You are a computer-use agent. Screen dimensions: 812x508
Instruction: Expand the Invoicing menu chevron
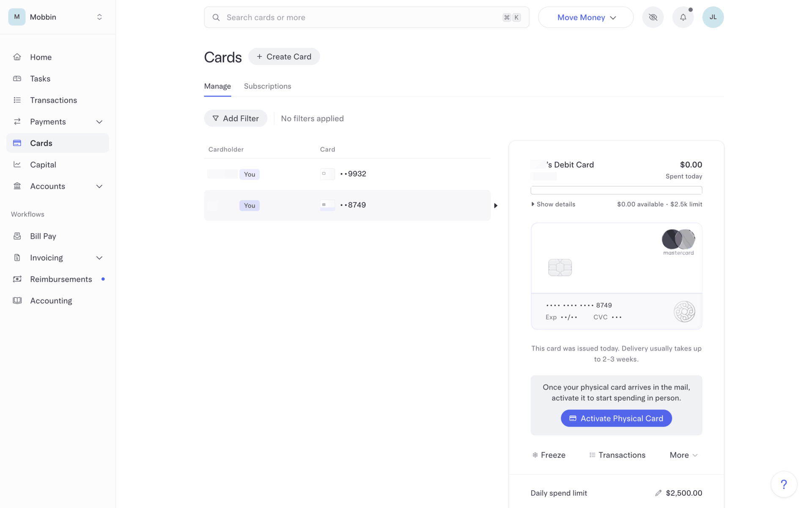pos(99,258)
